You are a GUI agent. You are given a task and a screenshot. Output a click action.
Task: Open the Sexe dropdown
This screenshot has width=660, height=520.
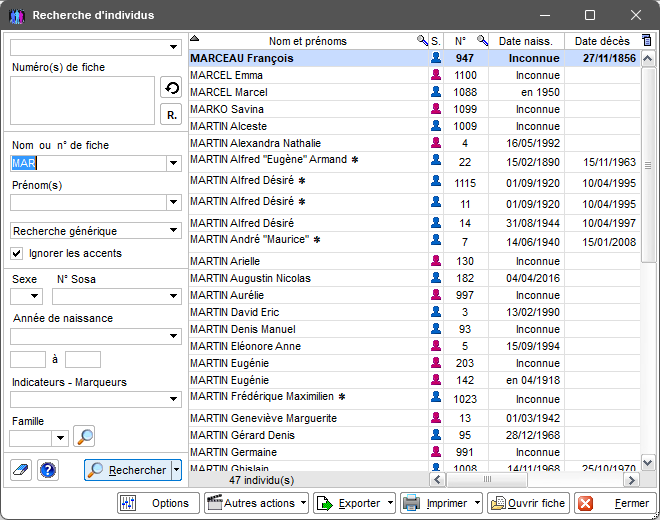tap(26, 296)
